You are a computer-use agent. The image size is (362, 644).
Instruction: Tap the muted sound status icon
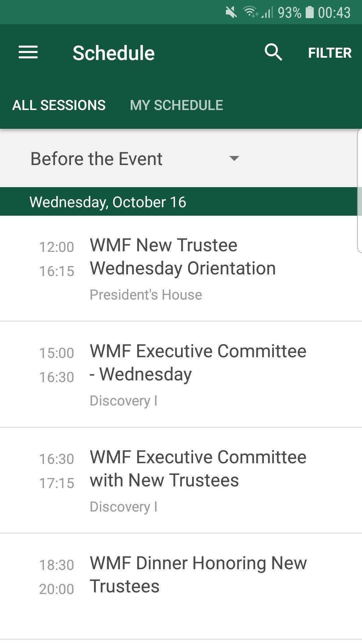point(231,13)
